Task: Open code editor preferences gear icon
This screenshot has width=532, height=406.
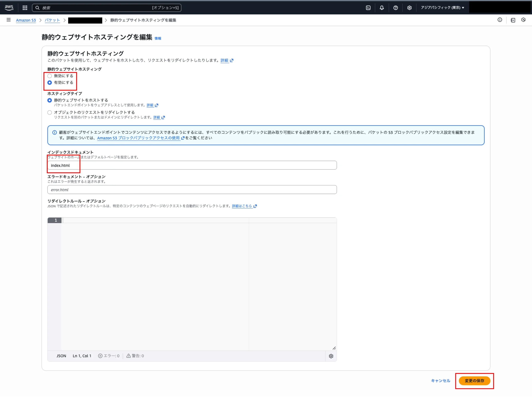Action: 331,356
